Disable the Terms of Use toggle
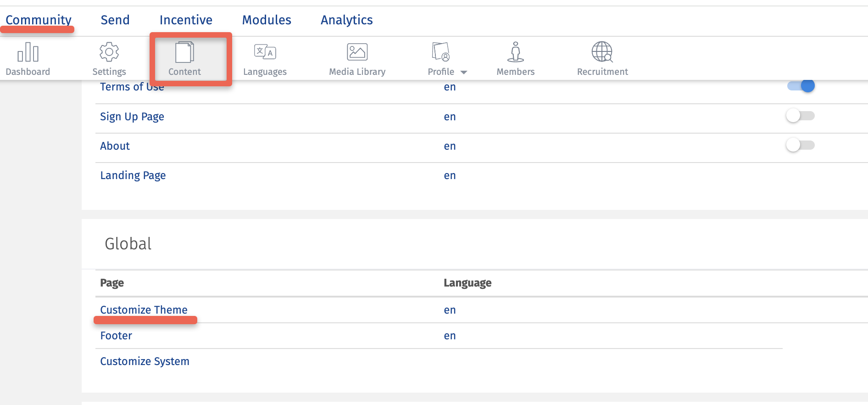868x405 pixels. 801,86
